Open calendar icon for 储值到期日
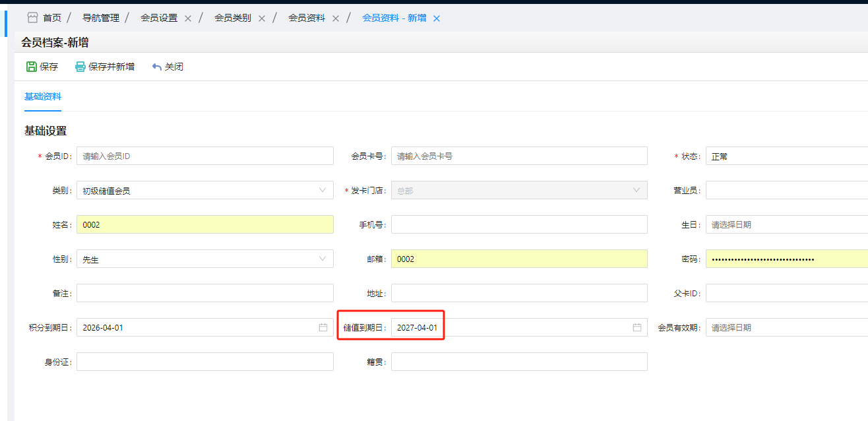Screen dimensions: 868x421 637,327
